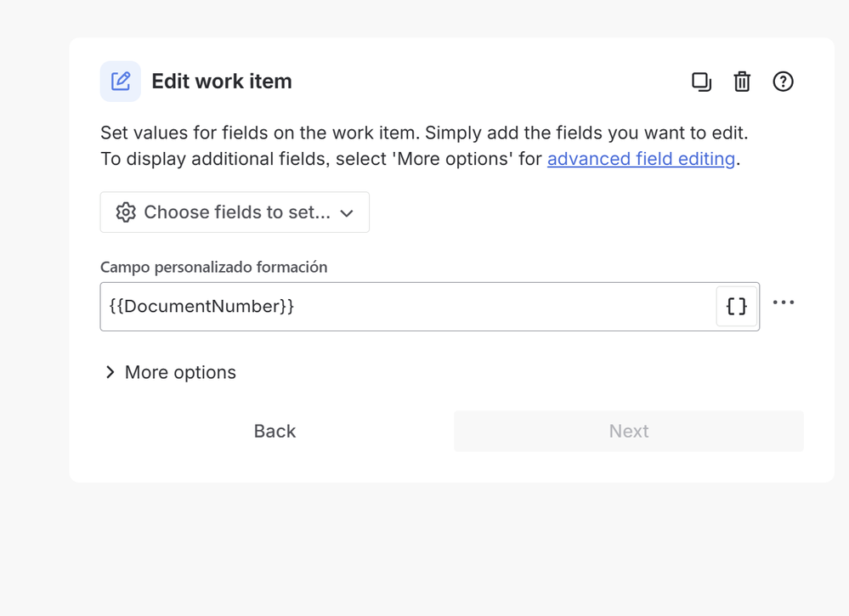Click the Next button
849x616 pixels.
tap(629, 432)
